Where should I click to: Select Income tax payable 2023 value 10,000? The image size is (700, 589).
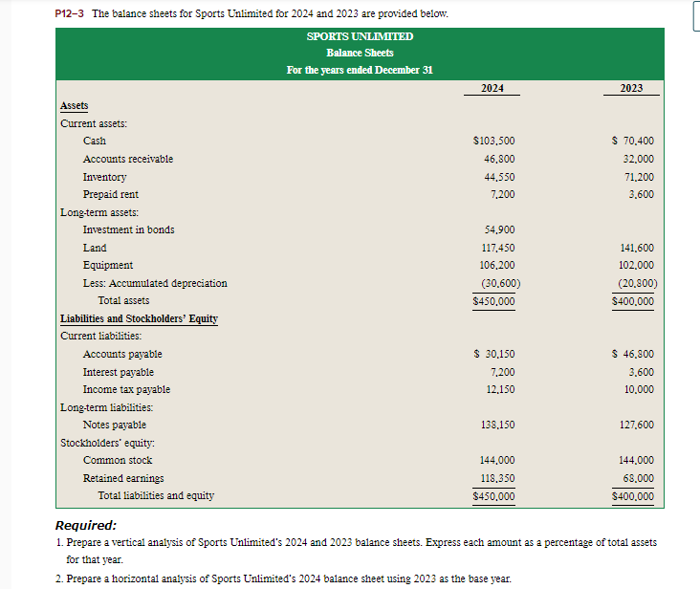tap(640, 389)
